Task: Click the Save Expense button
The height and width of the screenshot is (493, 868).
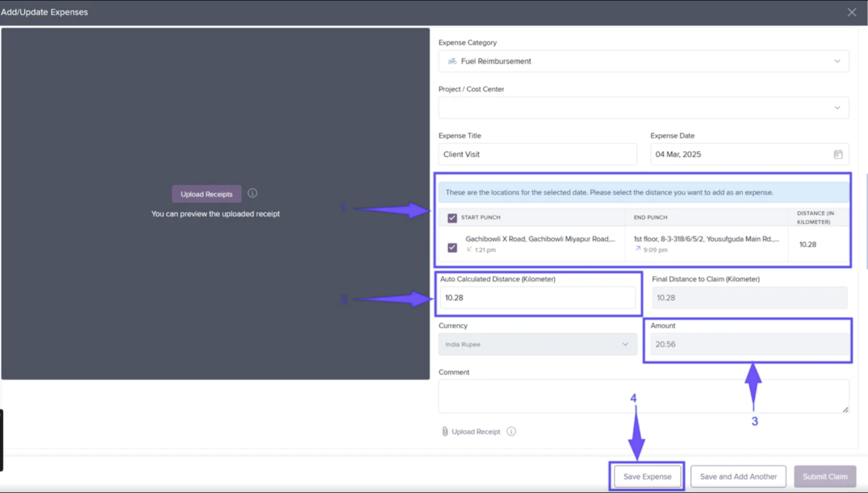Action: pyautogui.click(x=647, y=476)
